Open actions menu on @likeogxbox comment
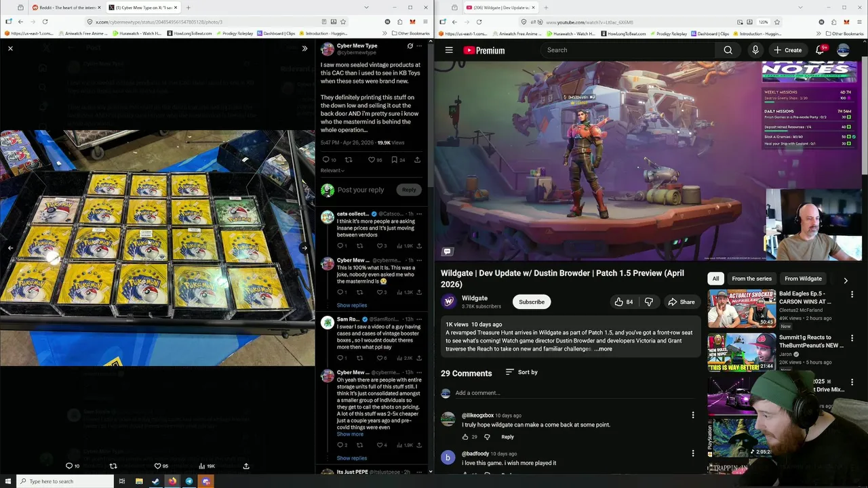The width and height of the screenshot is (868, 488). tap(693, 415)
